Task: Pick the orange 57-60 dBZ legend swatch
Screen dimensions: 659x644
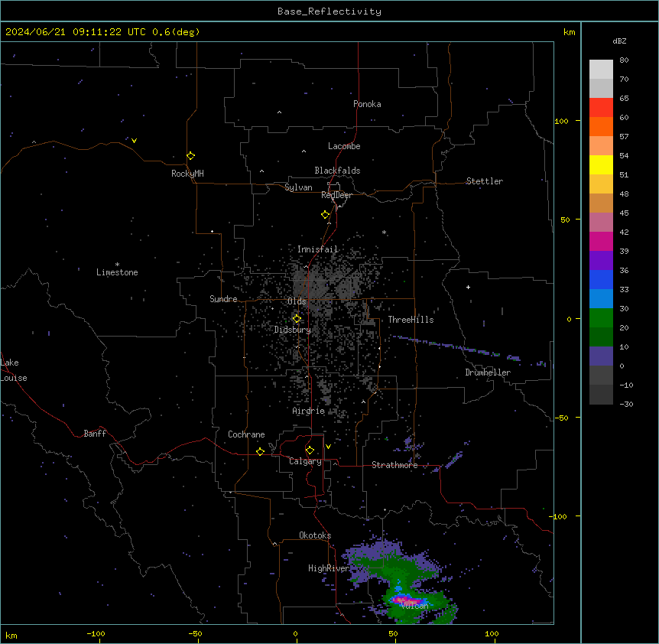Action: coord(601,126)
